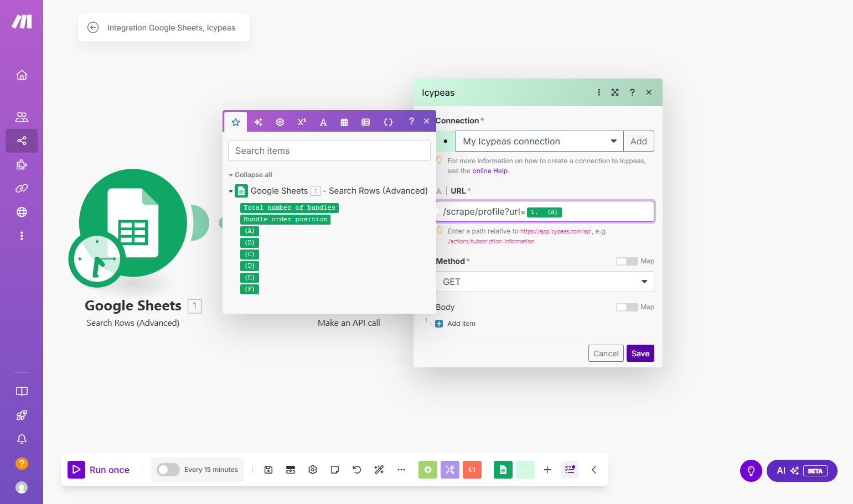Click the Make logo

(22, 22)
